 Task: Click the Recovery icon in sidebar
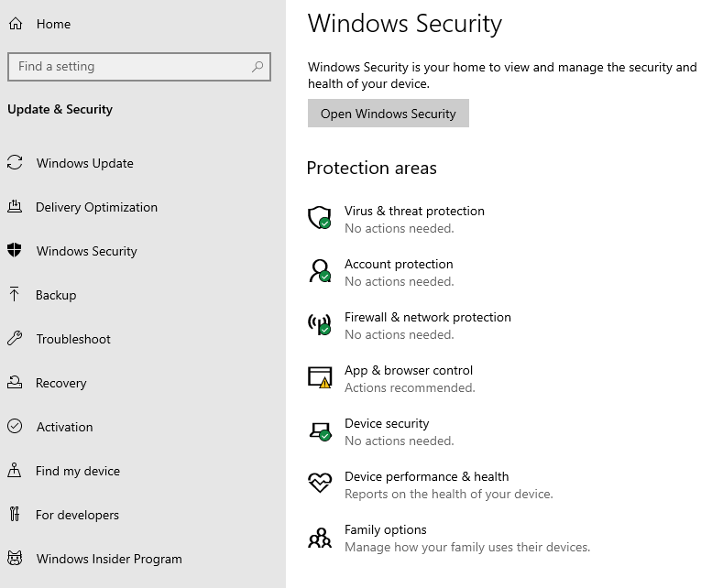click(x=15, y=382)
